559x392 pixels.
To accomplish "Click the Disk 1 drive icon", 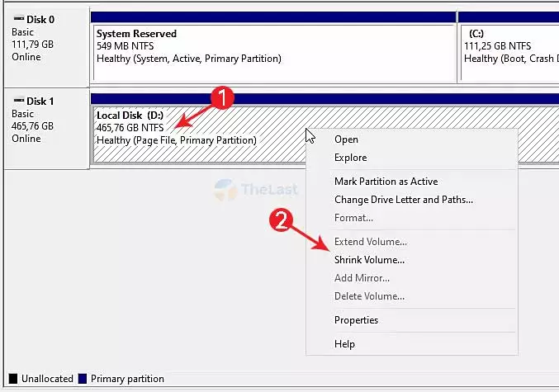I will pyautogui.click(x=17, y=102).
